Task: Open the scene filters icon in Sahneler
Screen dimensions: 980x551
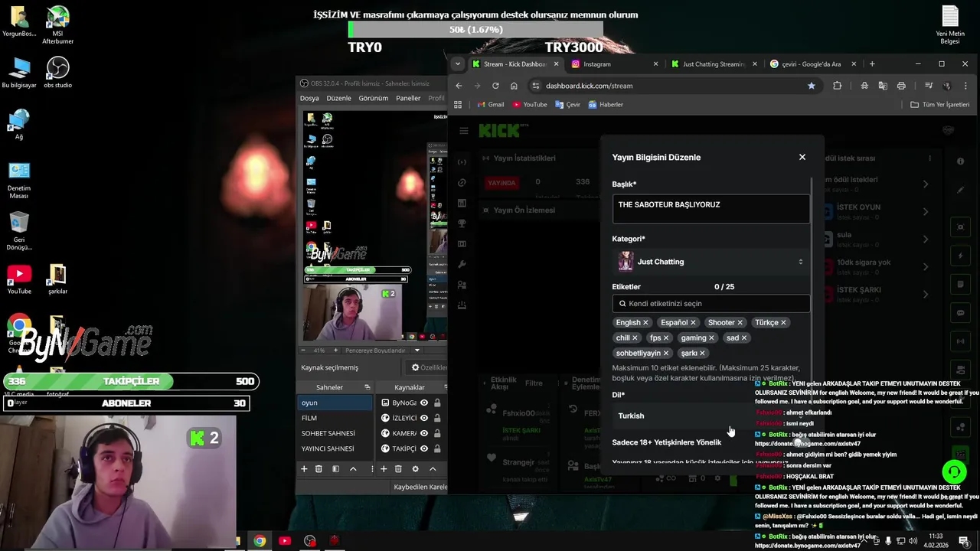Action: (x=335, y=468)
